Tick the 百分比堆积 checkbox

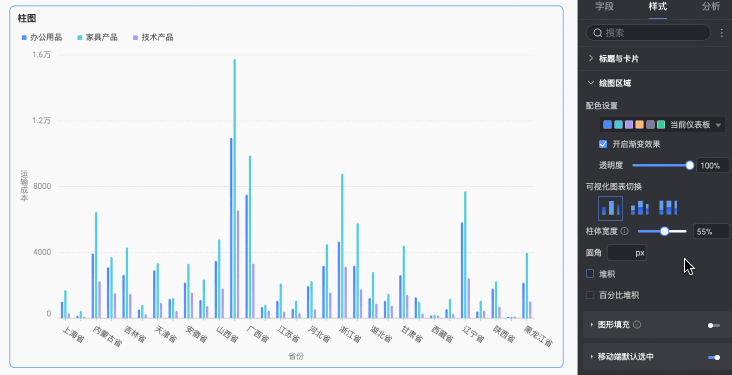[x=590, y=295]
